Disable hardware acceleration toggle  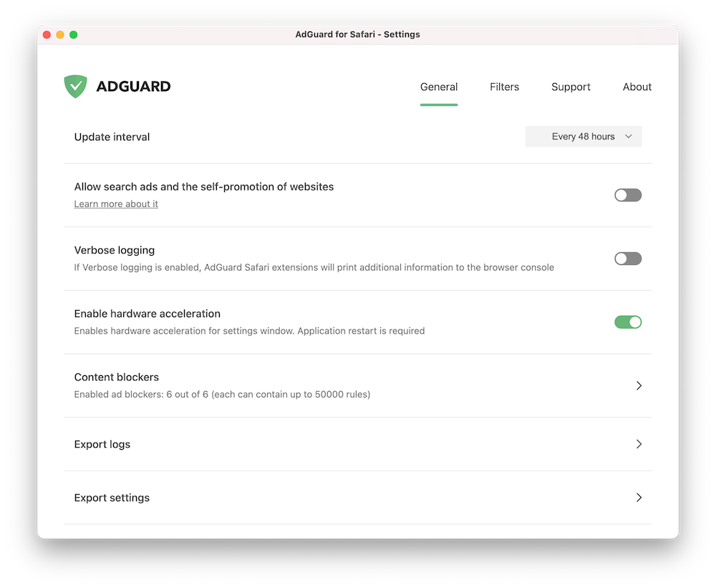pyautogui.click(x=628, y=322)
